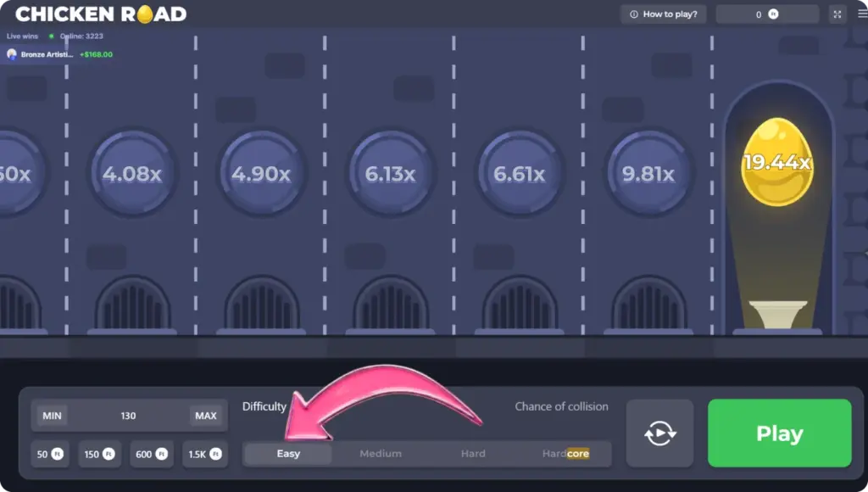
Task: Set bet to MIN
Action: tap(52, 416)
